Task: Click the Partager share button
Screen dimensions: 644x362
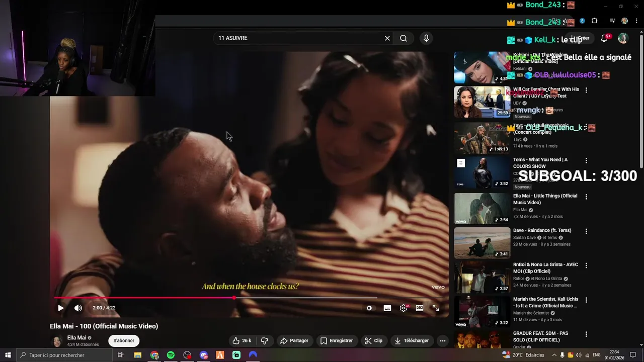Action: point(294,341)
